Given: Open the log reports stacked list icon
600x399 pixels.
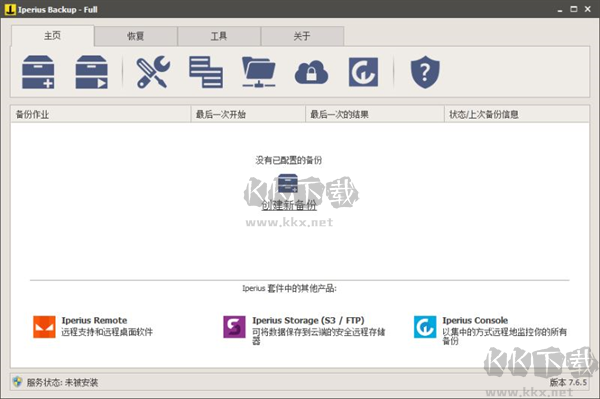Looking at the screenshot, I should point(206,72).
